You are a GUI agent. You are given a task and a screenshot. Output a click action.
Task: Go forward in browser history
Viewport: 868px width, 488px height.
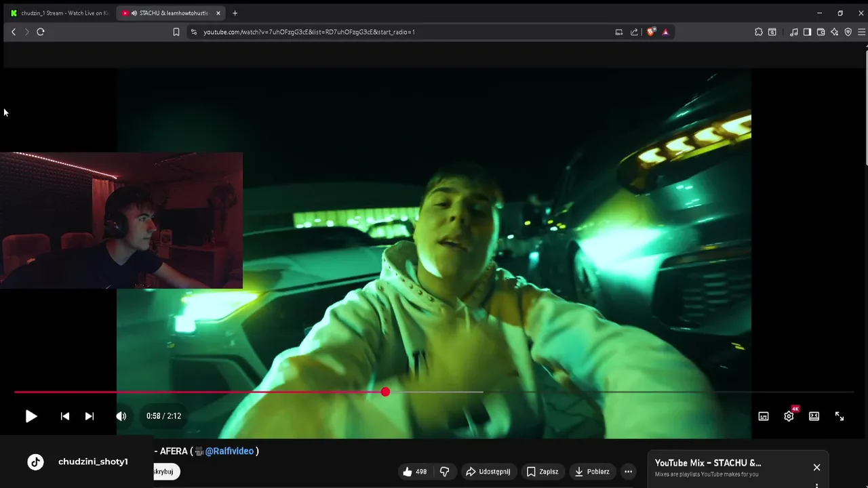tap(26, 32)
